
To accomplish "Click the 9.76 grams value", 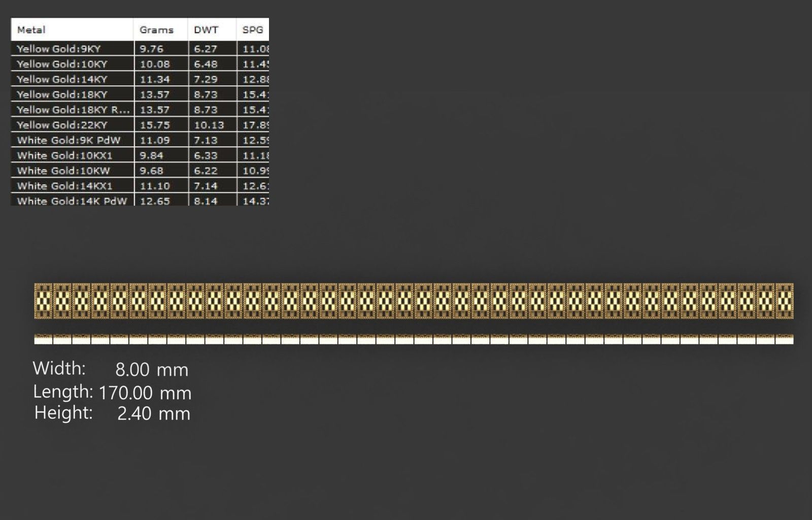I will click(151, 49).
